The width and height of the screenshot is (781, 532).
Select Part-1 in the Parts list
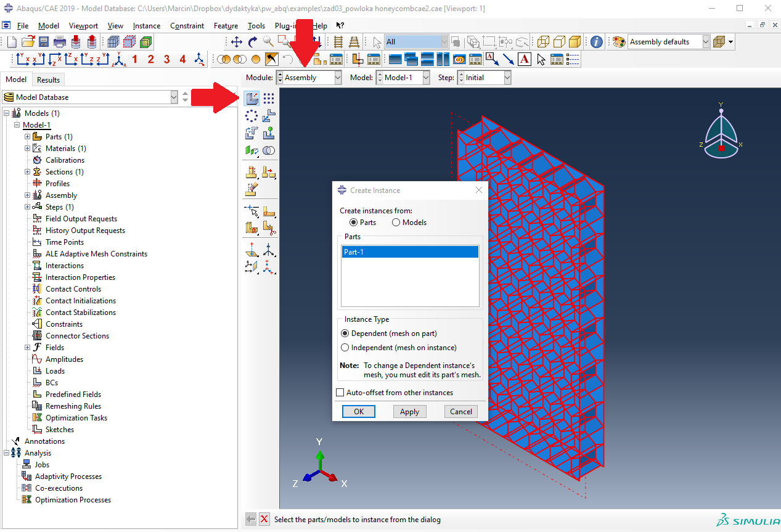pyautogui.click(x=409, y=252)
